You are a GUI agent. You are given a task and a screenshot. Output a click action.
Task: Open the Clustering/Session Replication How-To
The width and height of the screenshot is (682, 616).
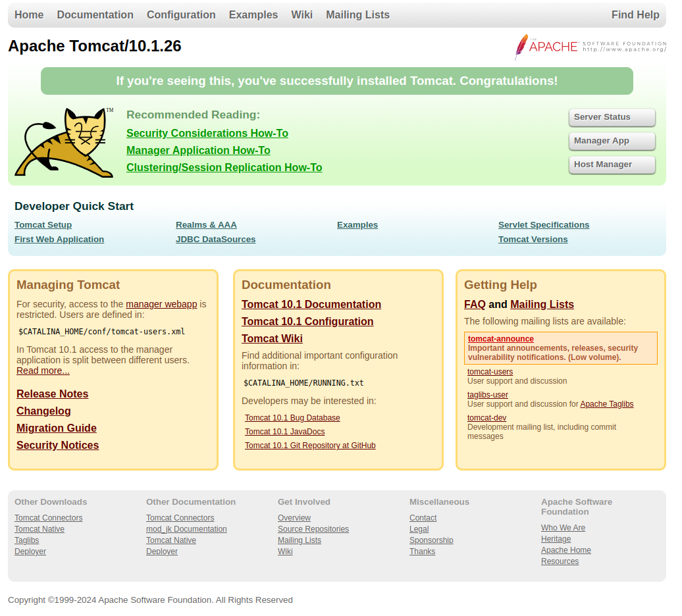(224, 167)
